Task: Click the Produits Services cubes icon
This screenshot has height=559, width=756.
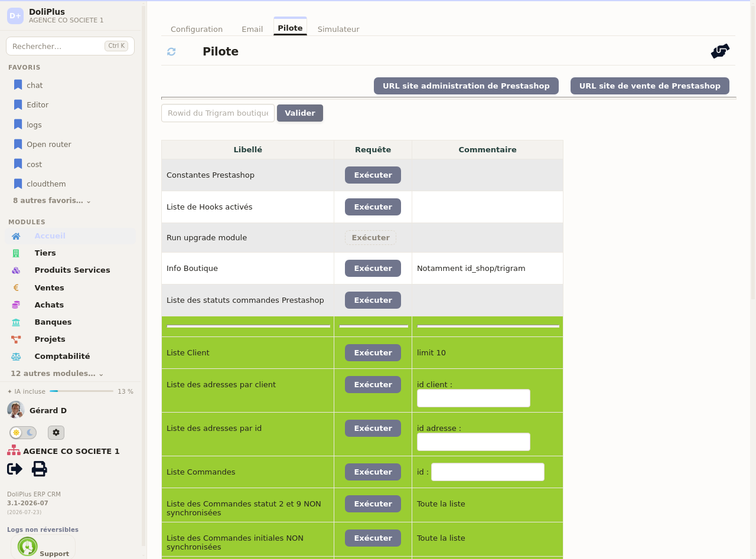Action: (x=16, y=270)
